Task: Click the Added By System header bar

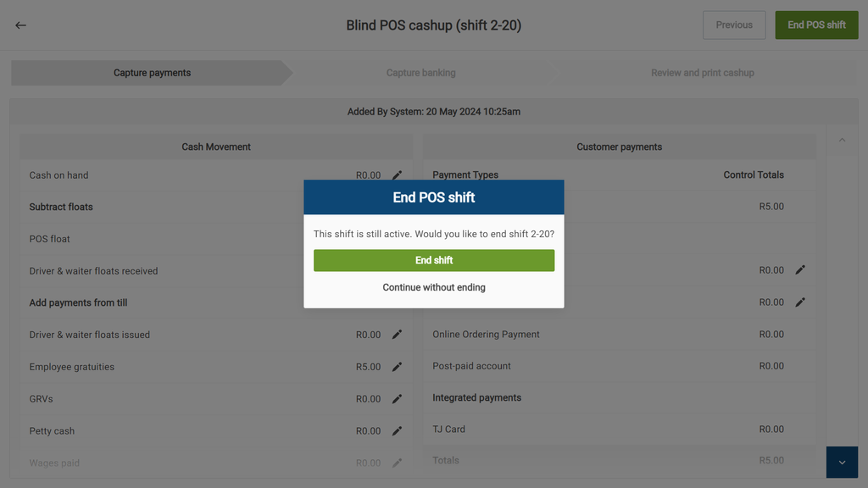Action: 433,112
